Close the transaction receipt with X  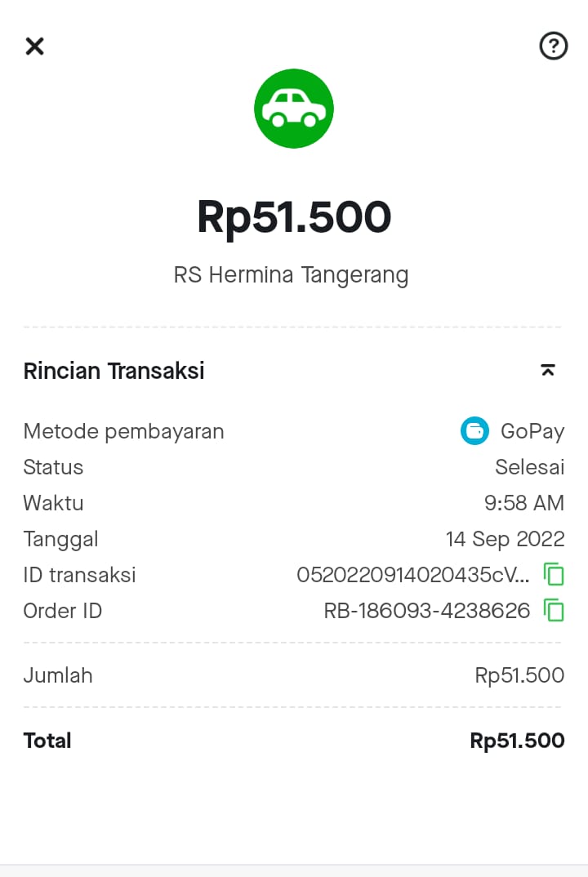[34, 47]
